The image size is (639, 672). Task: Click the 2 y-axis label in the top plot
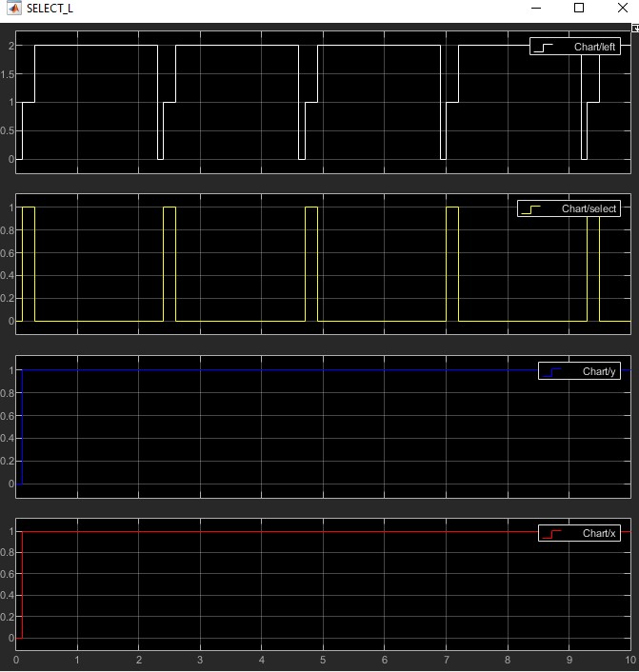tap(11, 46)
